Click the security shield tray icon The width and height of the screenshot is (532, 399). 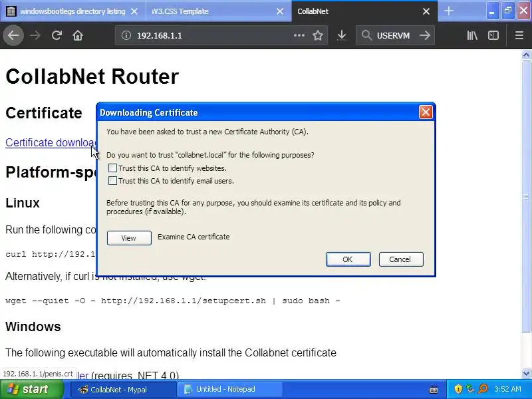tap(458, 389)
